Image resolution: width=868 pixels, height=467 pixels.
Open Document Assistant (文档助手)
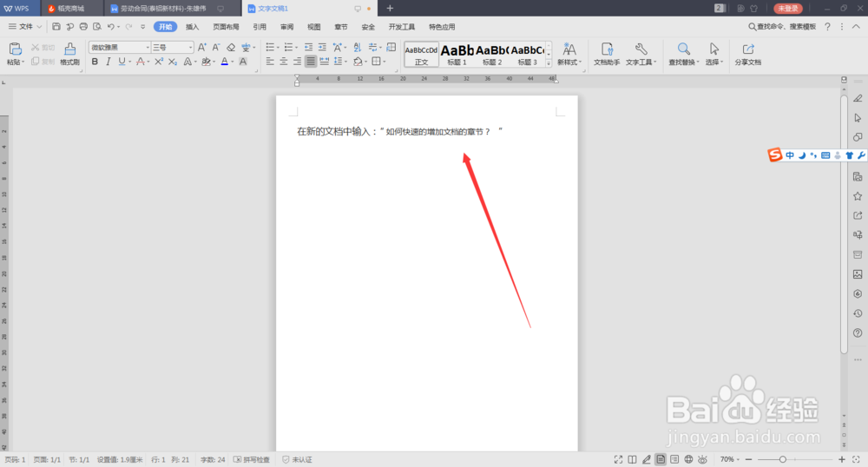607,54
